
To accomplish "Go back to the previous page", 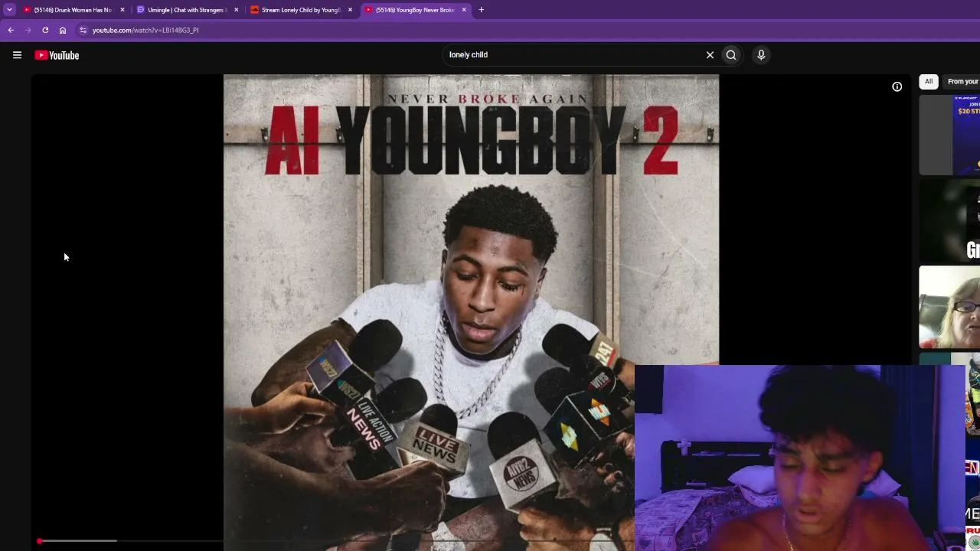I will [11, 30].
